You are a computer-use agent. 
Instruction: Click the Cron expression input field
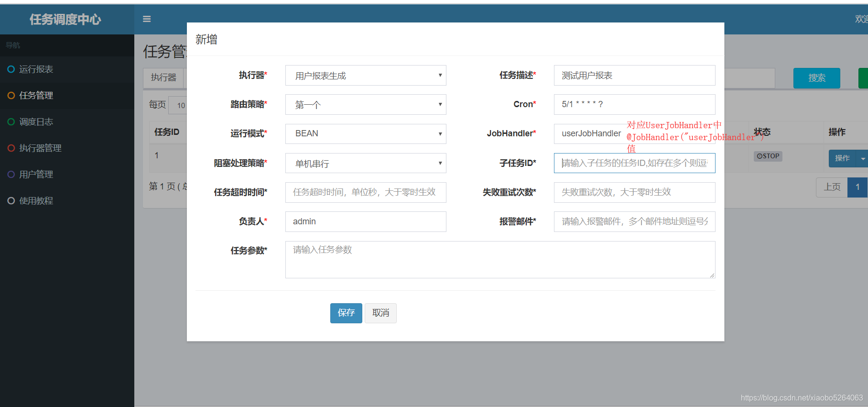coord(634,104)
